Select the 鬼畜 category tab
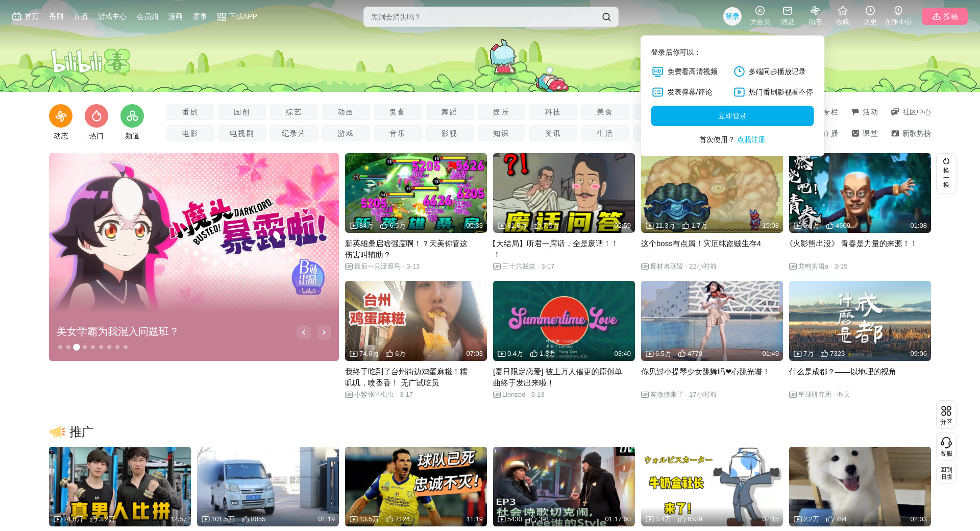The height and width of the screenshot is (531, 980). (397, 112)
